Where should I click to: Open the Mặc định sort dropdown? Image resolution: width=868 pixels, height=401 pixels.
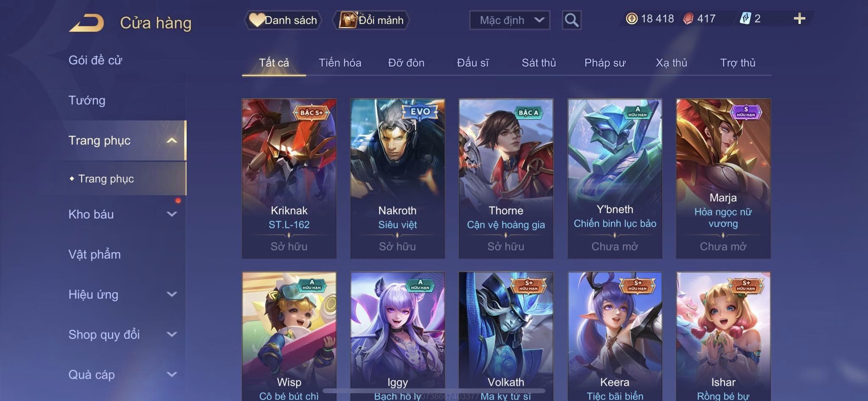tap(509, 20)
